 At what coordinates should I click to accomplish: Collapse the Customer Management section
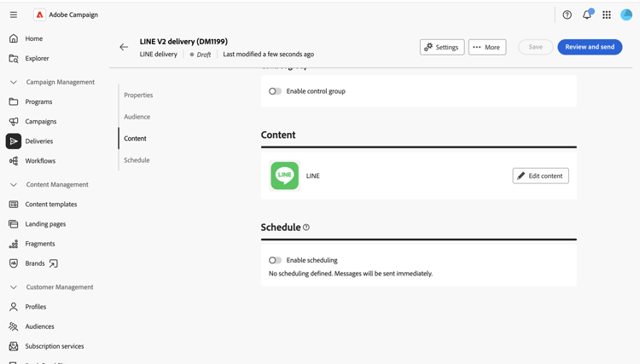pos(14,287)
